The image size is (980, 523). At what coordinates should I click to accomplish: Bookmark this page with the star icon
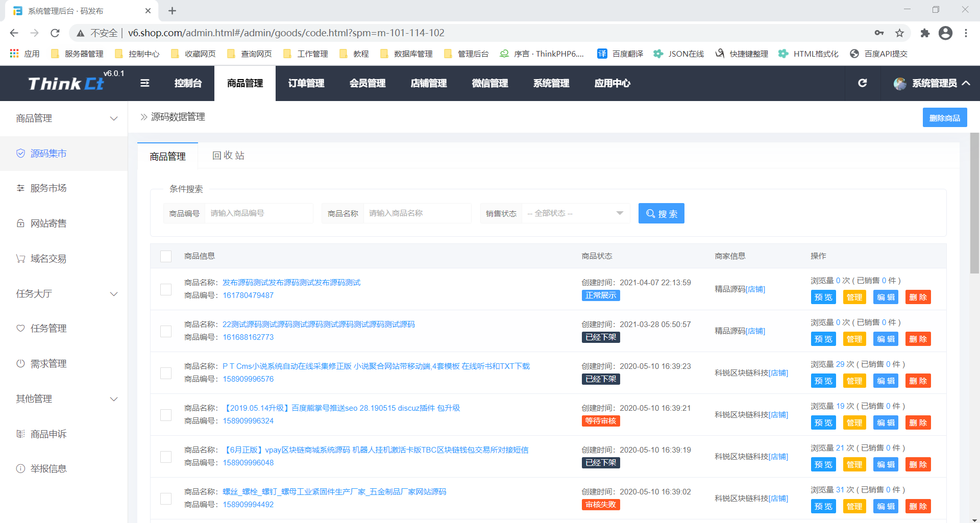899,33
